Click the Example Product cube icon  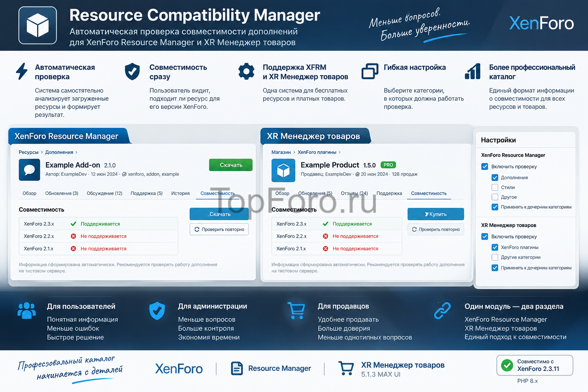283,170
